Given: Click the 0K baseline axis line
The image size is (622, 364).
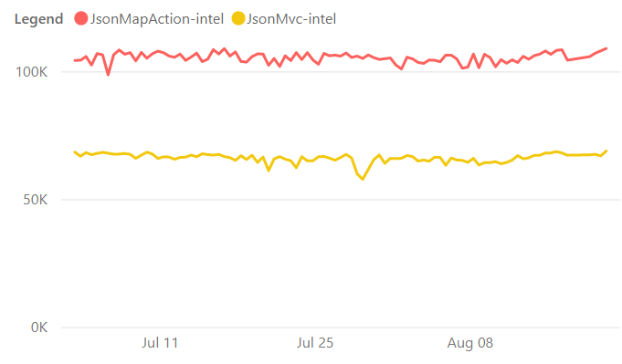Looking at the screenshot, I should pos(341,328).
